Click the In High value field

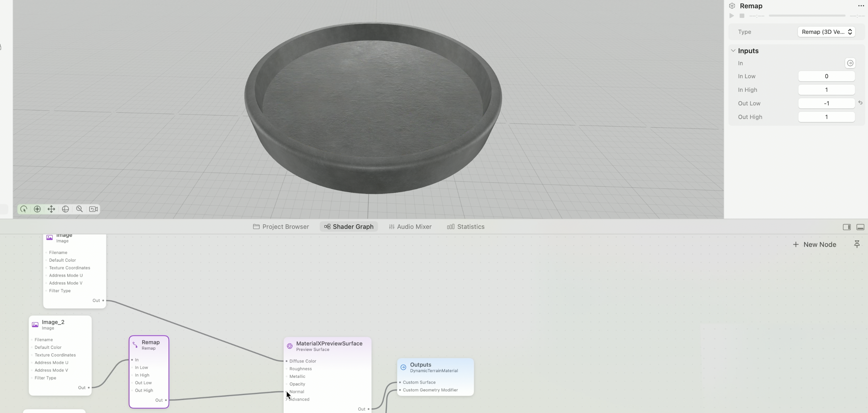pos(826,90)
